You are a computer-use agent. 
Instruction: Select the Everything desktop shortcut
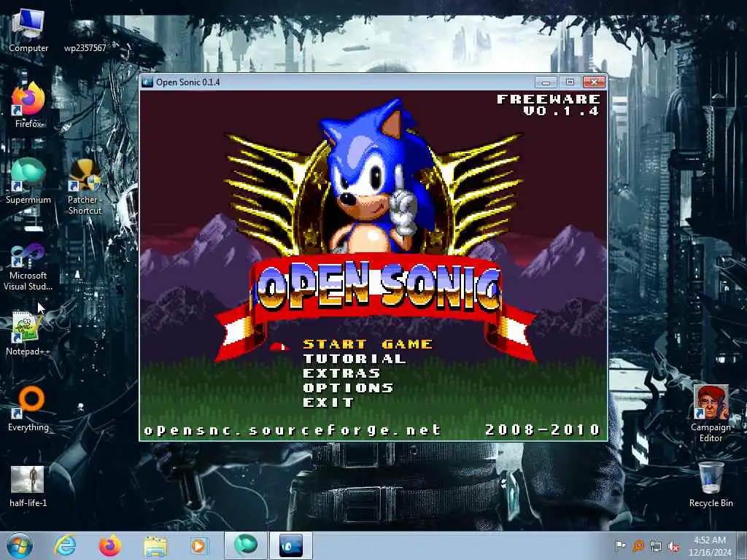(28, 408)
